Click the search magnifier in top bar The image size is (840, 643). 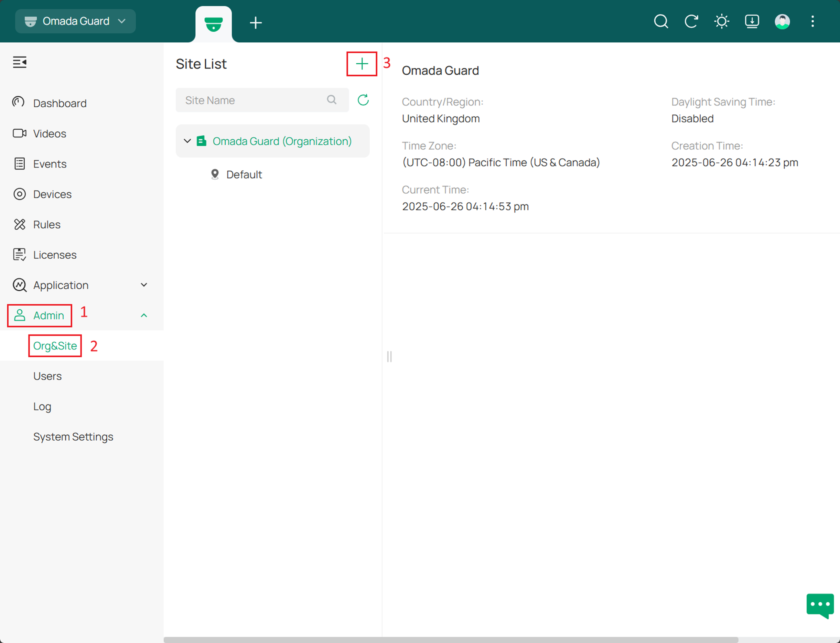661,21
